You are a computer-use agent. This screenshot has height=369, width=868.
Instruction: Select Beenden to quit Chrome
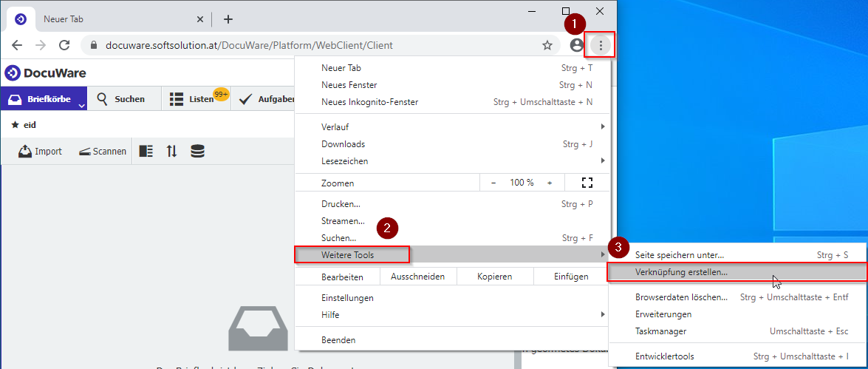[453, 340]
